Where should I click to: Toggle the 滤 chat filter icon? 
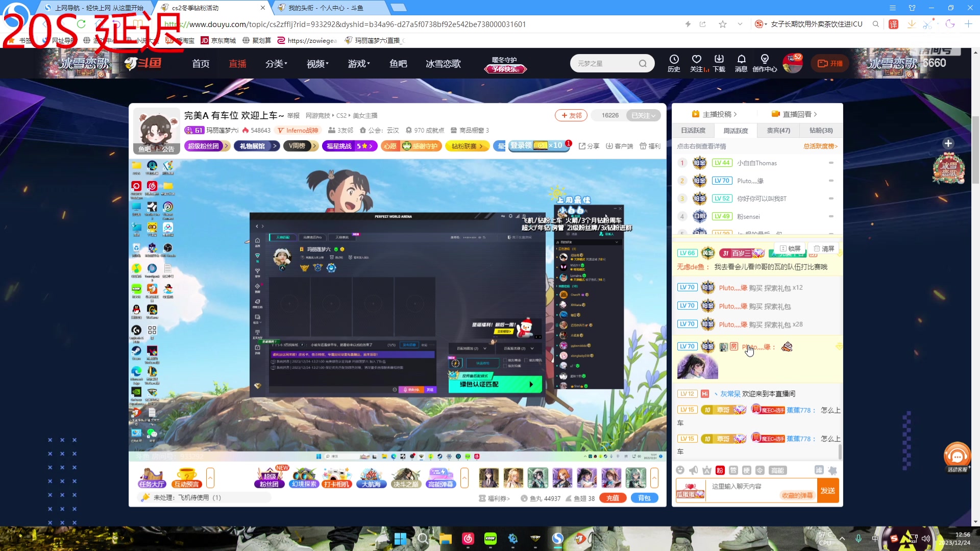pos(819,470)
